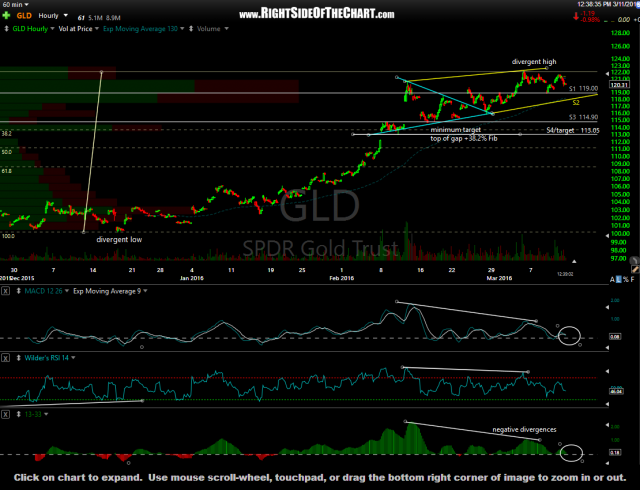Screen dimensions: 640x490
Task: Toggle the % percent-scale button
Action: 625,280
